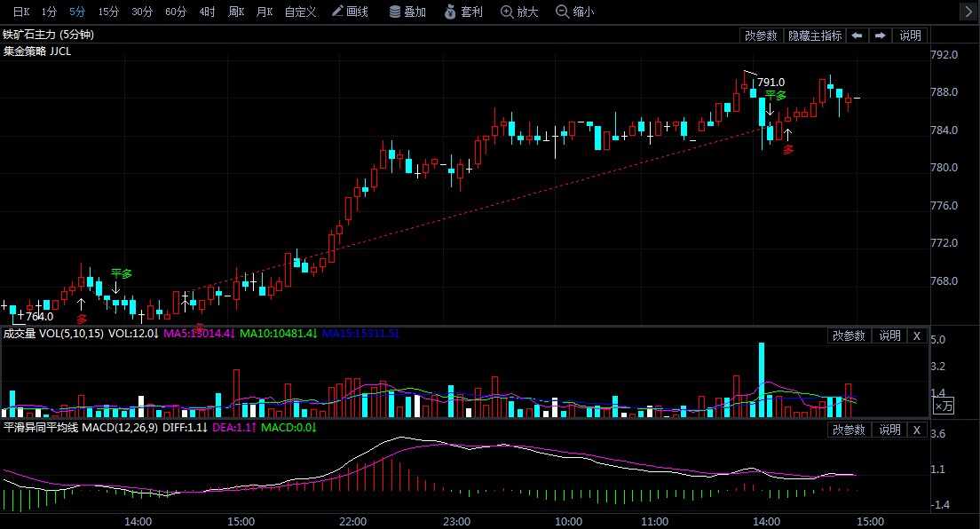The width and height of the screenshot is (980, 529).
Task: Select the 60分 period tab
Action: coord(176,12)
